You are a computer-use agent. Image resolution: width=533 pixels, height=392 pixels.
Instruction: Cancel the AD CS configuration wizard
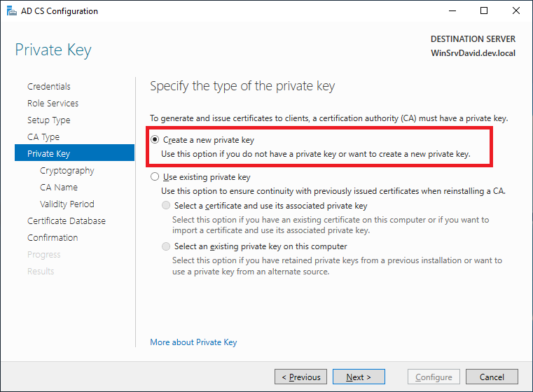point(492,377)
